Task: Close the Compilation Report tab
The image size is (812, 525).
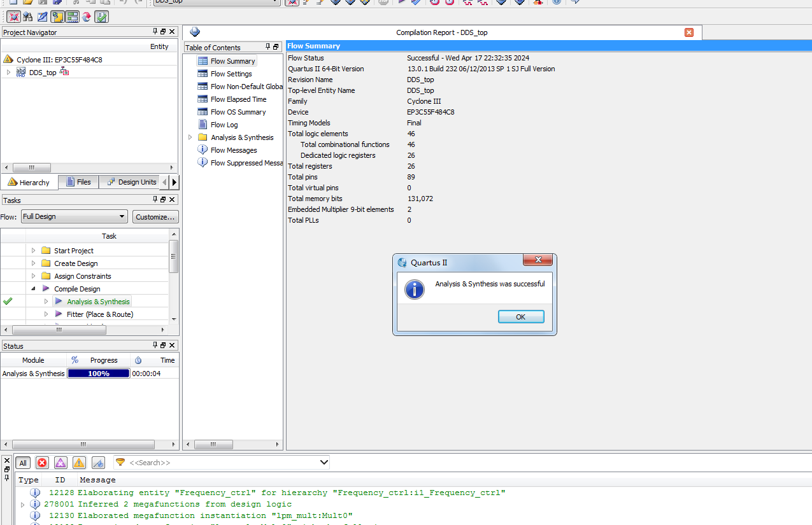Action: (688, 32)
